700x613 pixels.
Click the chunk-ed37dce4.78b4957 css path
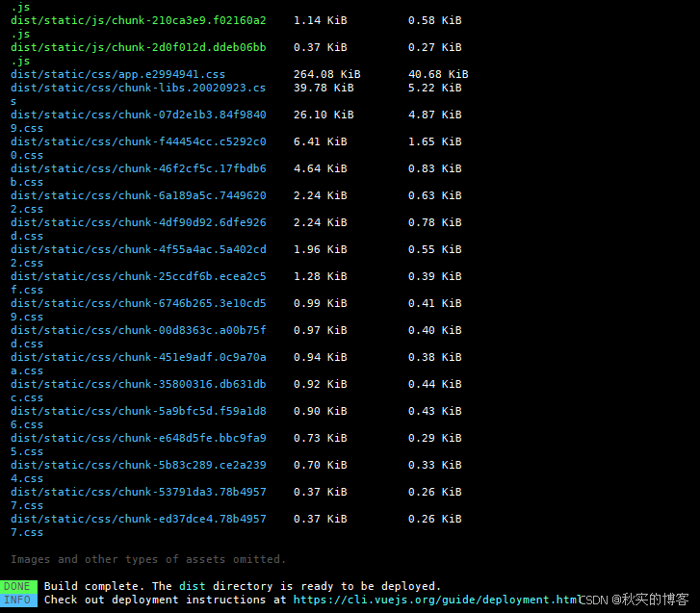pyautogui.click(x=139, y=519)
